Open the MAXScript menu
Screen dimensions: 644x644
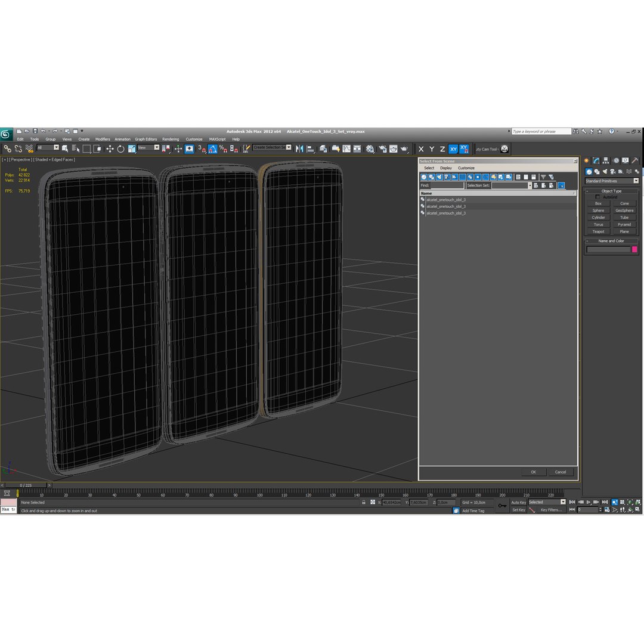tap(217, 139)
